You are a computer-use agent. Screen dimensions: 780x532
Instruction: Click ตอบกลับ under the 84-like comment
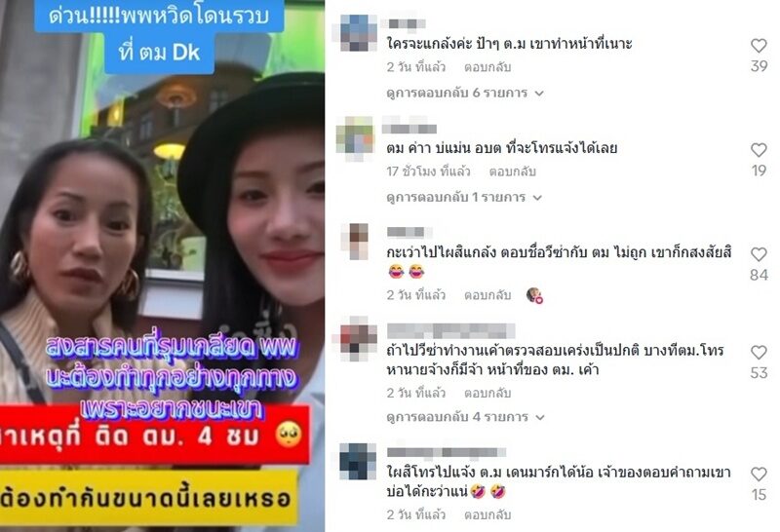487,295
